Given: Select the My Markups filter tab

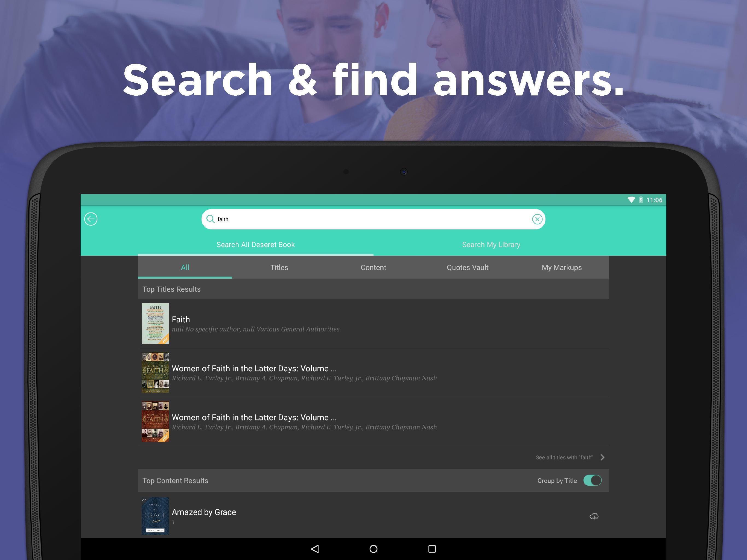Looking at the screenshot, I should 561,267.
